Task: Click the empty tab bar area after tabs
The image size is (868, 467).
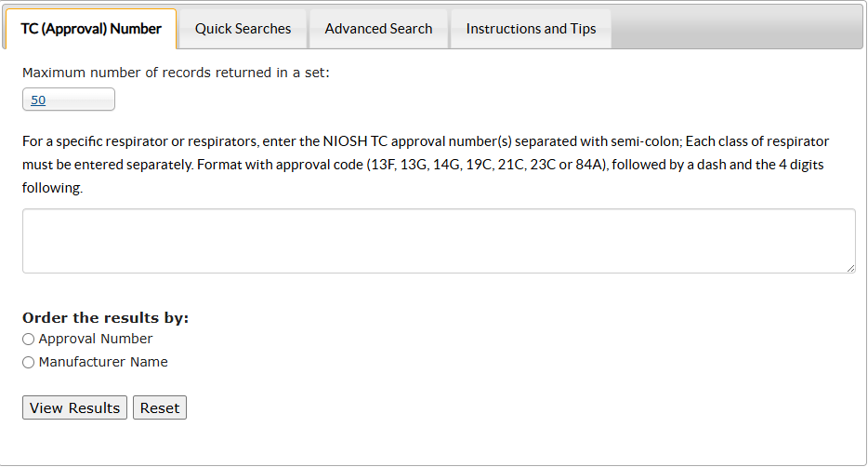Action: tap(734, 29)
